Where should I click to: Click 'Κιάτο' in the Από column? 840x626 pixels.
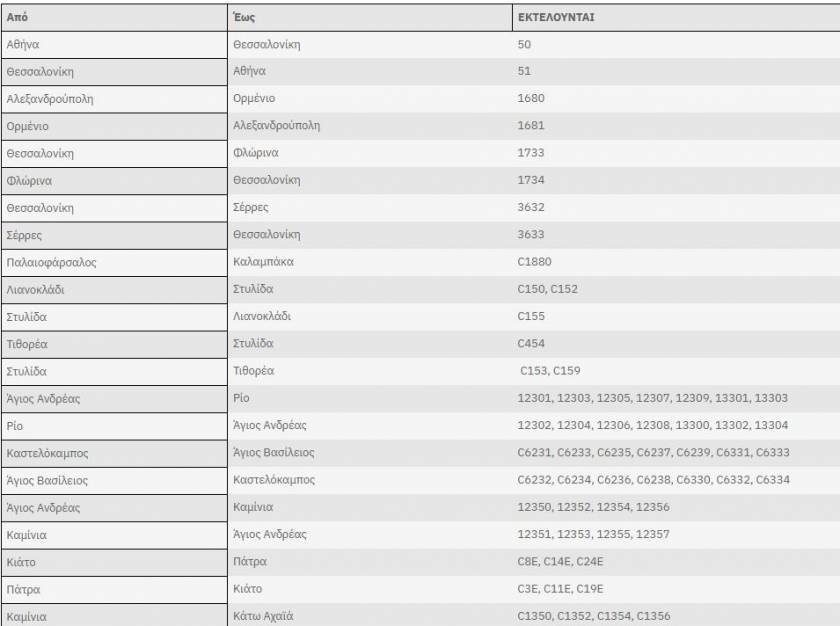coord(23,561)
